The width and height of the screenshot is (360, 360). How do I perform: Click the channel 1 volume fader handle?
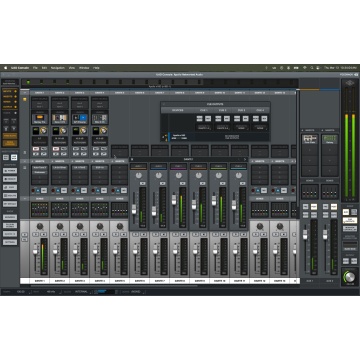pyautogui.click(x=35, y=251)
